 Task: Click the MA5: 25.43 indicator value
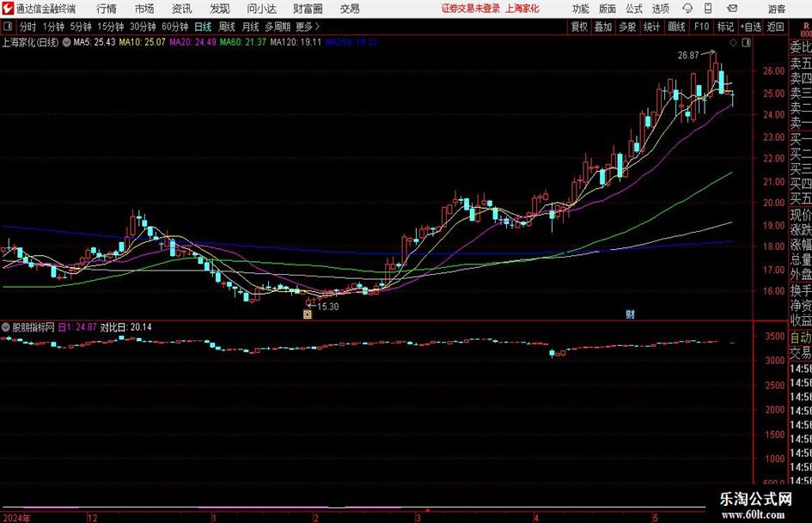[x=95, y=42]
